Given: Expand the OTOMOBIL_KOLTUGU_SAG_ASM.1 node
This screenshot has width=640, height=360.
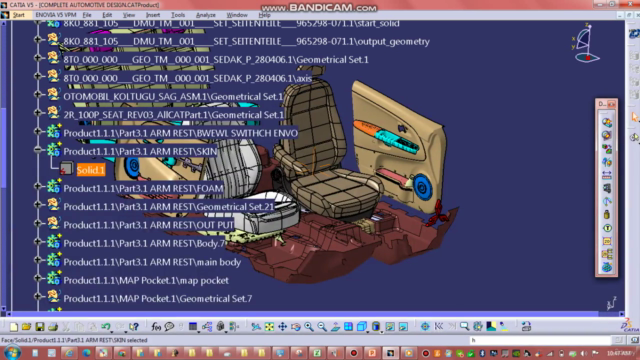Looking at the screenshot, I should pyautogui.click(x=38, y=94).
